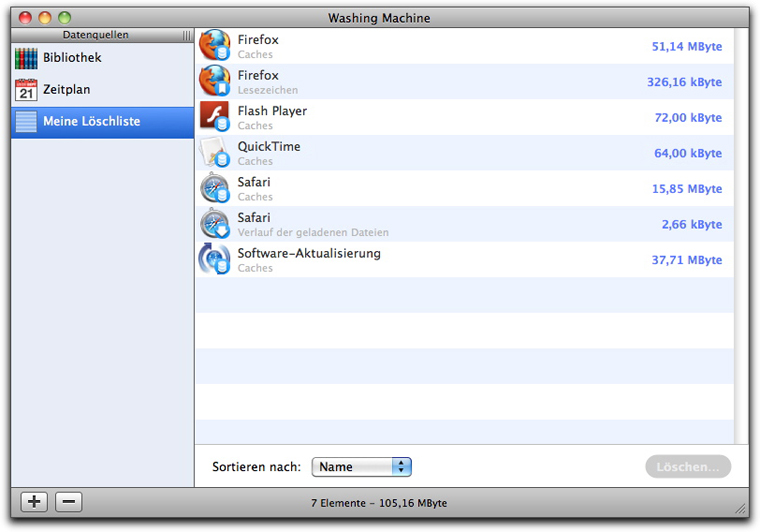This screenshot has width=760, height=532.
Task: Click the sidebar splitter grip handle
Action: pyautogui.click(x=187, y=35)
